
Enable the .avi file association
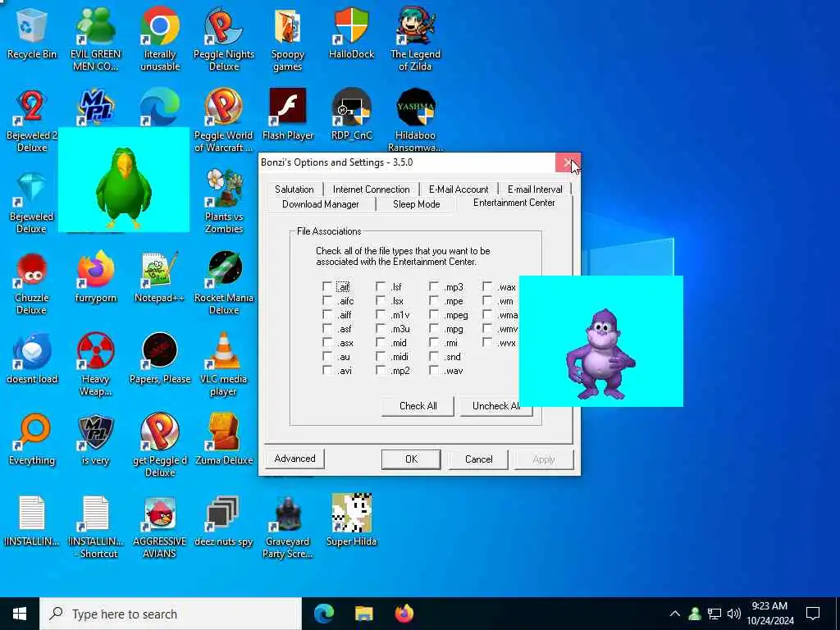click(327, 370)
